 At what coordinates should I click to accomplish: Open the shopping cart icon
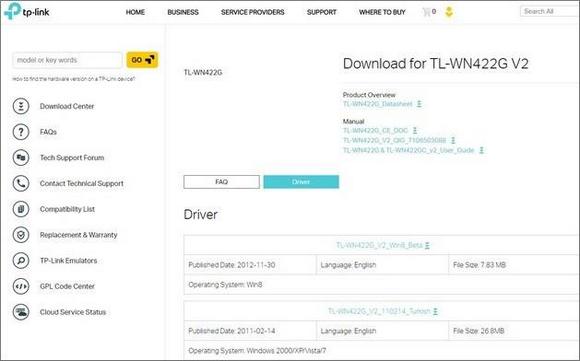coord(426,12)
